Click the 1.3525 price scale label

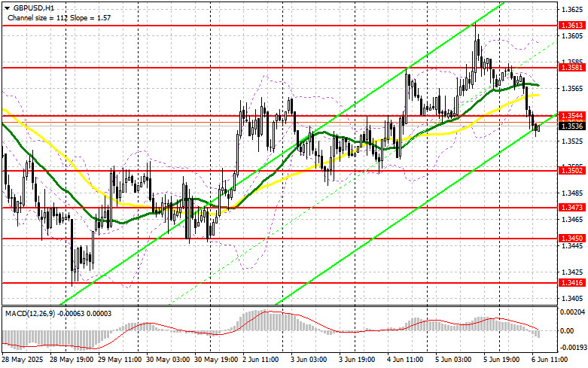(x=572, y=141)
